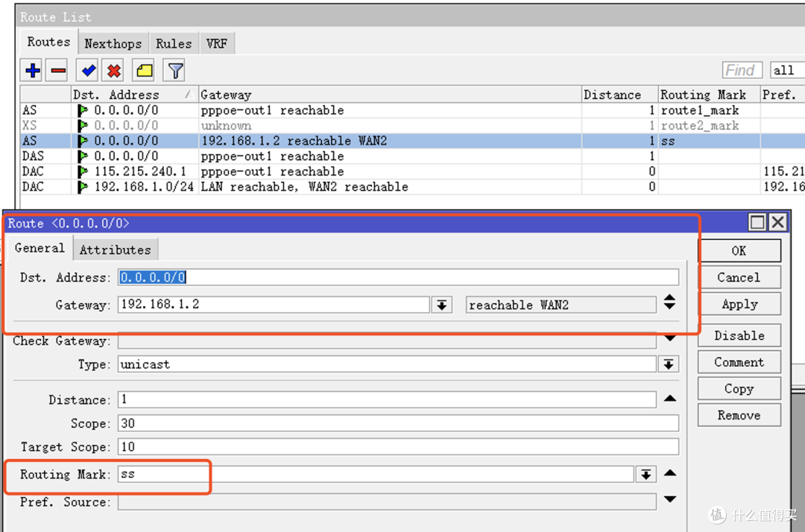Click inside the Find input field

(741, 70)
